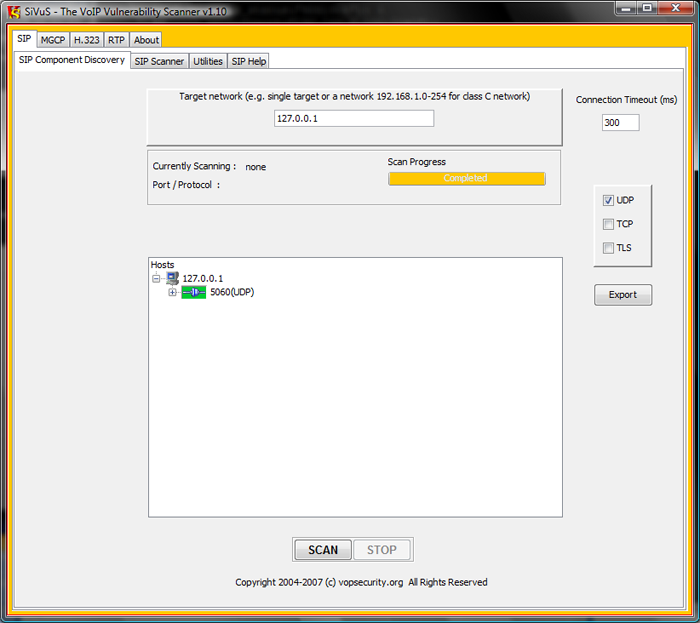
Task: Click the Completed scan progress bar
Action: click(467, 179)
